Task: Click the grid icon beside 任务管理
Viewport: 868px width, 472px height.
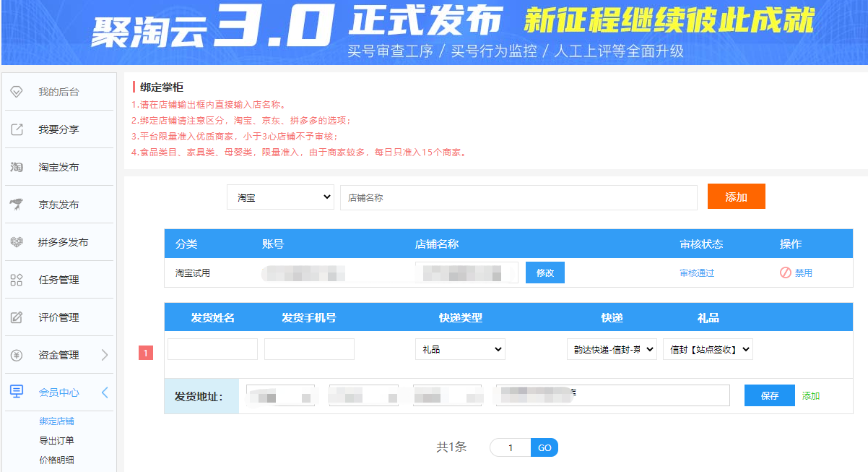Action: pyautogui.click(x=17, y=280)
